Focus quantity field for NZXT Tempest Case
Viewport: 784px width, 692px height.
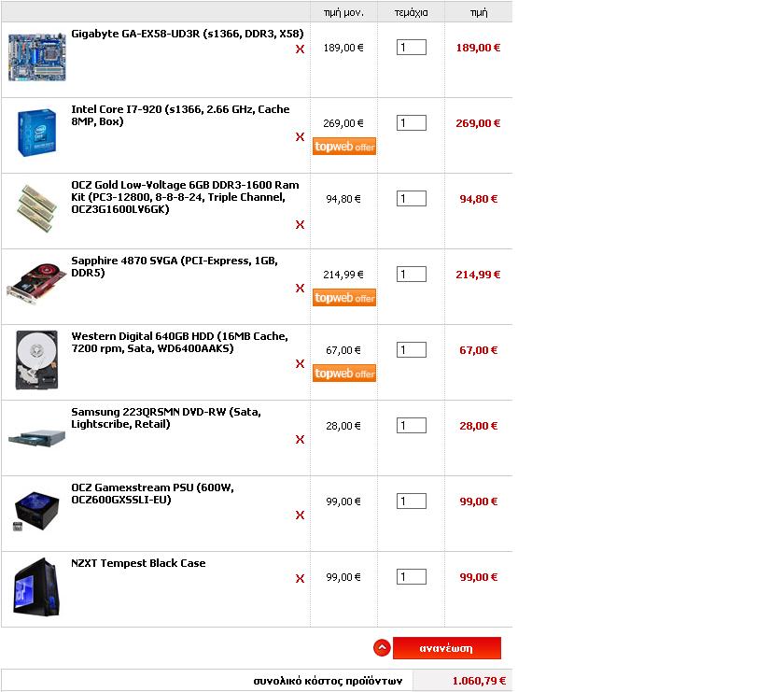tap(411, 577)
